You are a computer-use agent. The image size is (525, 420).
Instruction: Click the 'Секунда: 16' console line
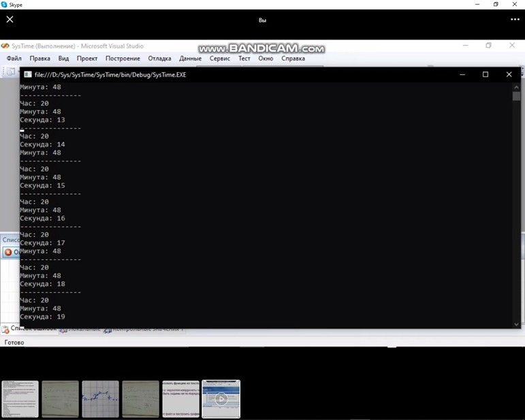coord(42,219)
